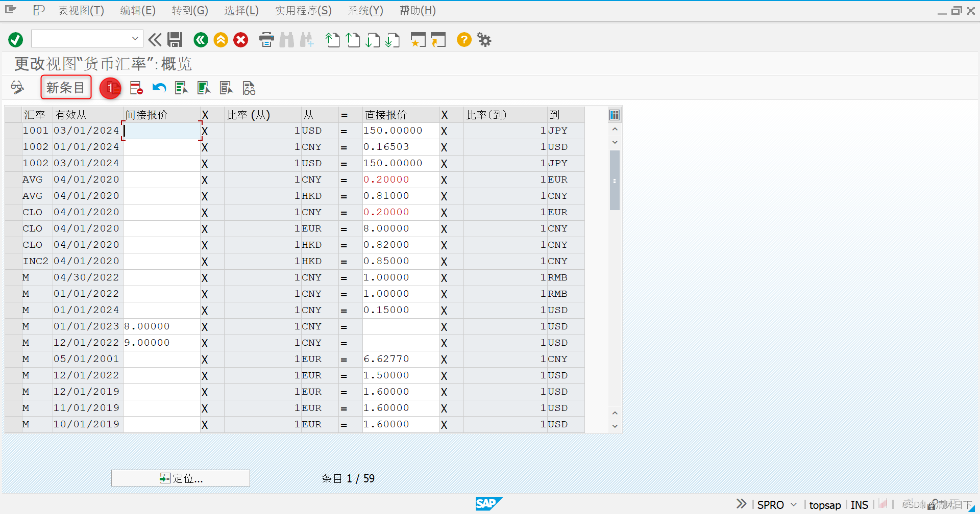
Task: Cancel the transaction with the red X
Action: coord(240,40)
